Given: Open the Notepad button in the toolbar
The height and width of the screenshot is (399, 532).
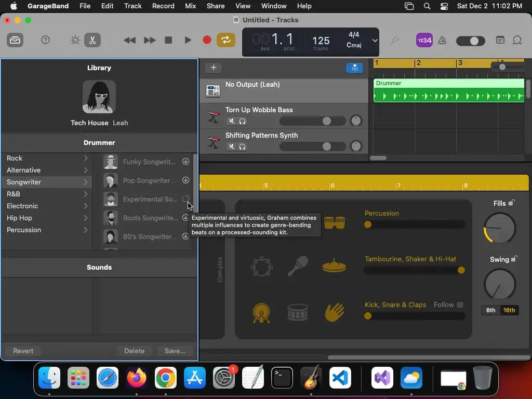Looking at the screenshot, I should [x=500, y=40].
